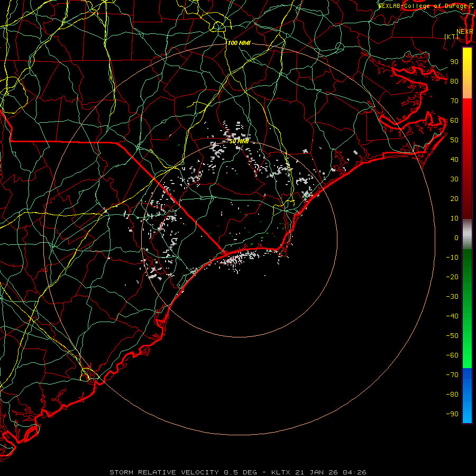
Task: Click the "50 NMI" range ring label
Action: point(239,142)
